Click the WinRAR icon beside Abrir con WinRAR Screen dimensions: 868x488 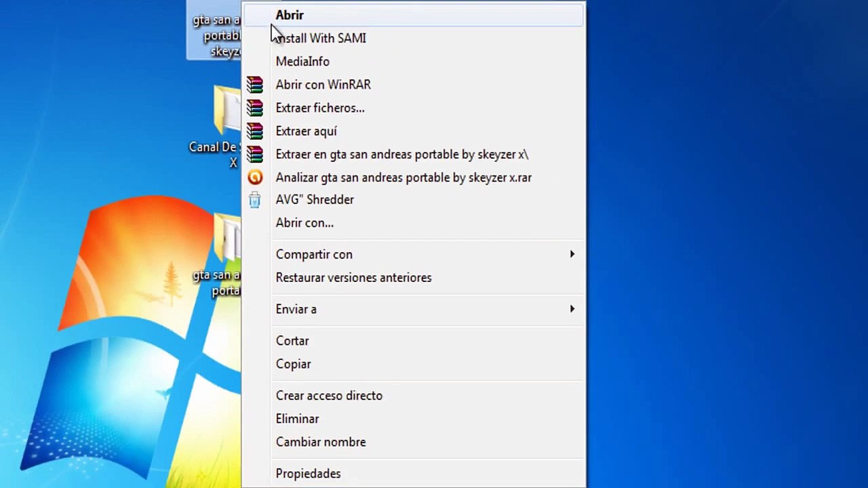tap(255, 85)
